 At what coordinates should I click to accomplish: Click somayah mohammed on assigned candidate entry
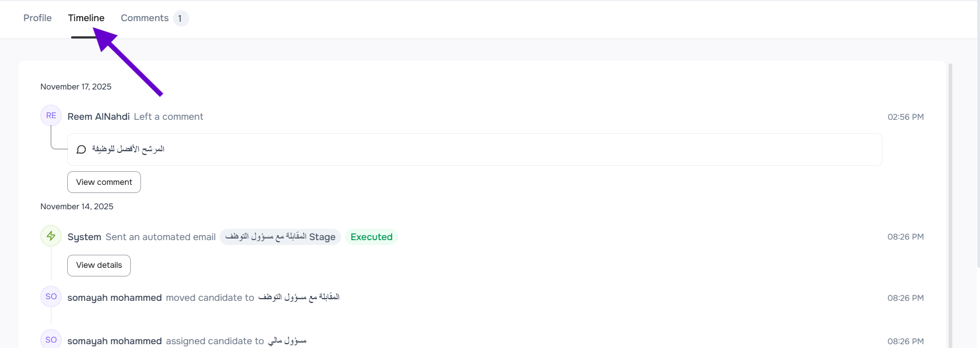(x=114, y=341)
